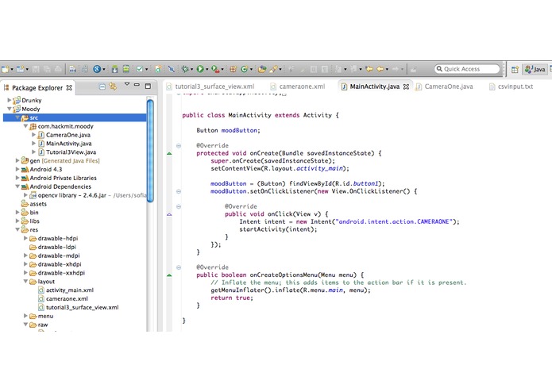Image resolution: width=552 pixels, height=392 pixels.
Task: Expand the bin folder
Action: click(x=17, y=213)
